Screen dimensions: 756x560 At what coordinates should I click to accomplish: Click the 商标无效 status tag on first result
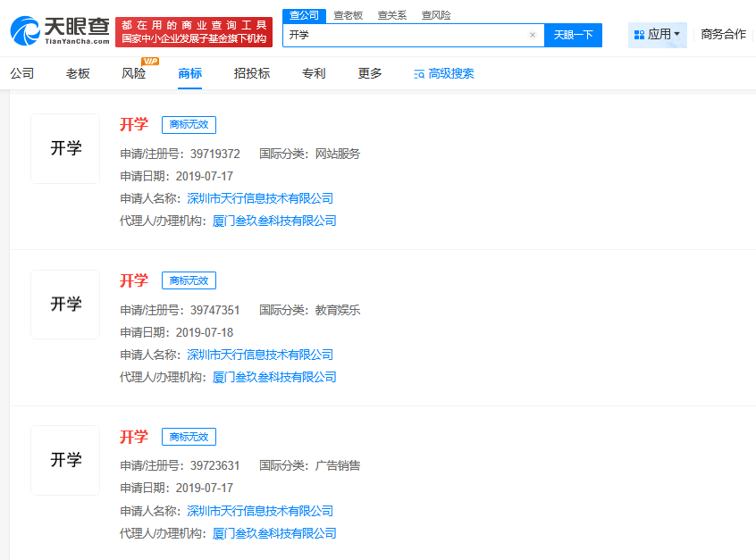[188, 124]
